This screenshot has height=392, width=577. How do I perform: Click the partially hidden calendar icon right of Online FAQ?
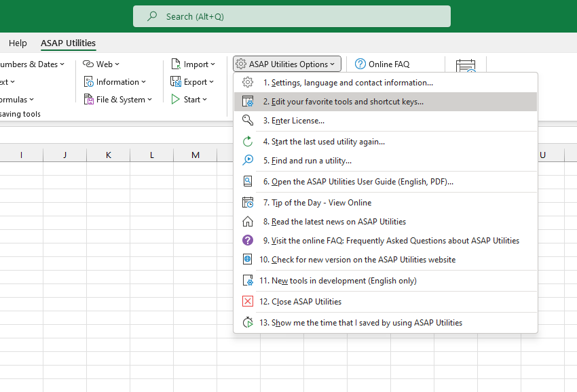click(x=466, y=66)
